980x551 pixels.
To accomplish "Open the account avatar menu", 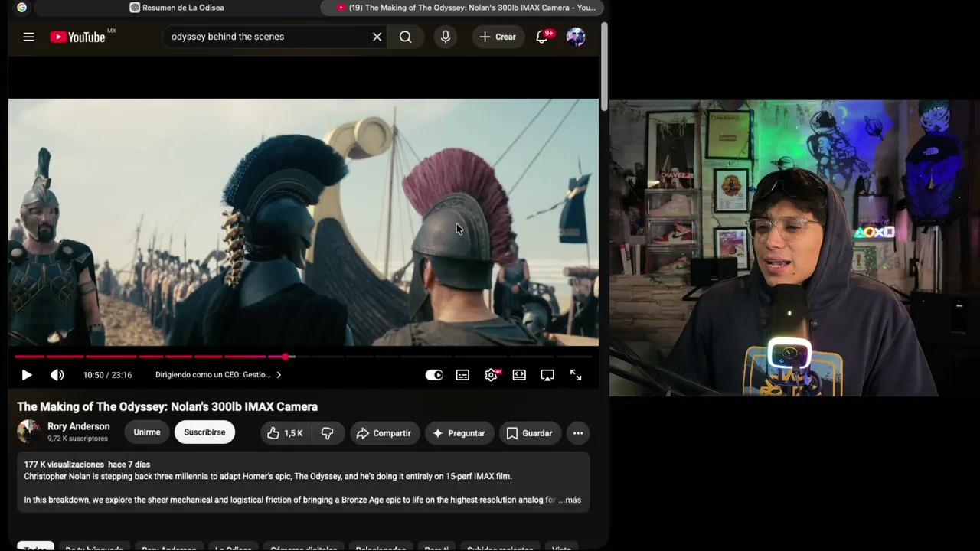I will (576, 37).
